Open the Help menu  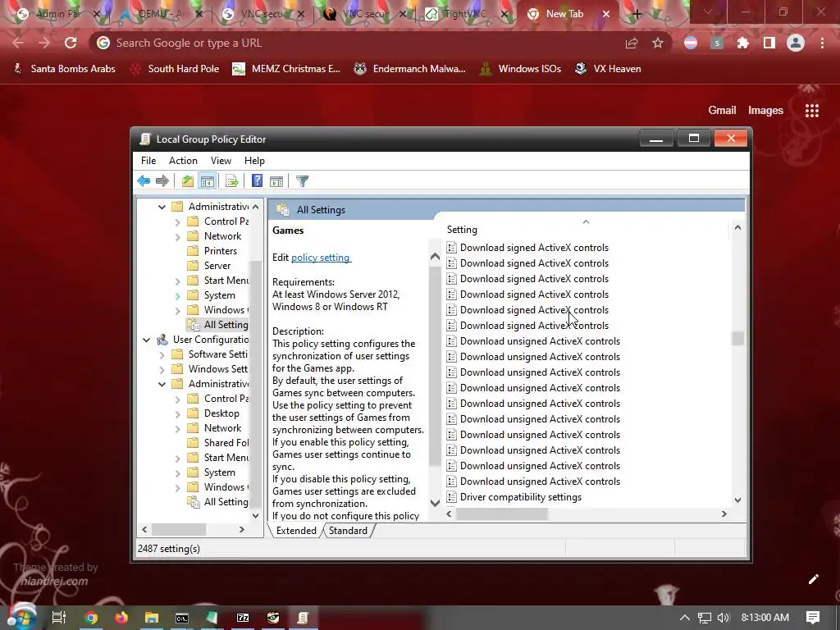(x=254, y=161)
